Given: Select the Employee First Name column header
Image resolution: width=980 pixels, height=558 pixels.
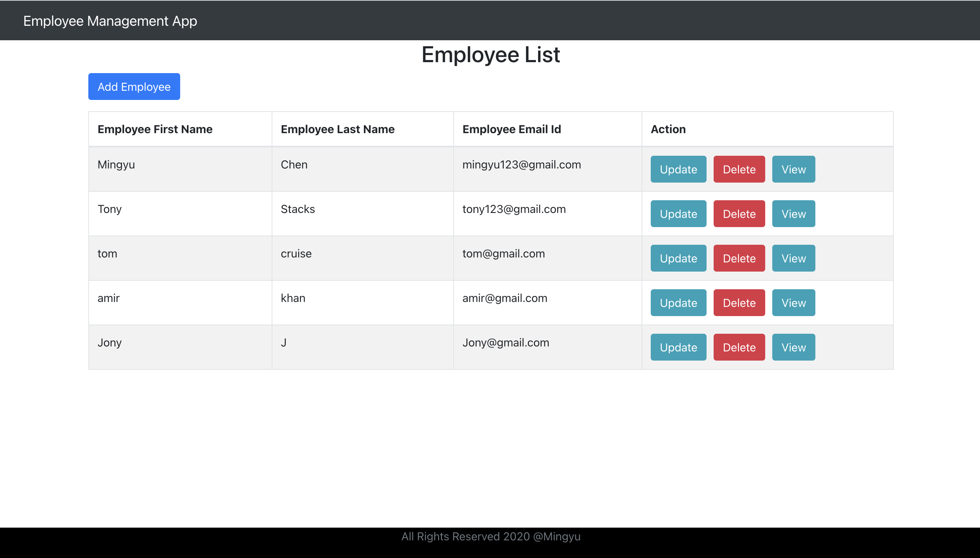Looking at the screenshot, I should coord(155,129).
